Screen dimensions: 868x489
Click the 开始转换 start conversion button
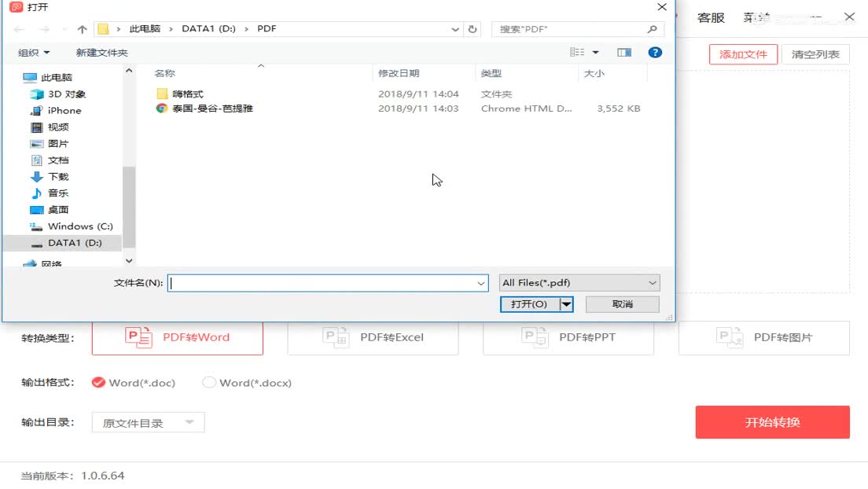772,422
